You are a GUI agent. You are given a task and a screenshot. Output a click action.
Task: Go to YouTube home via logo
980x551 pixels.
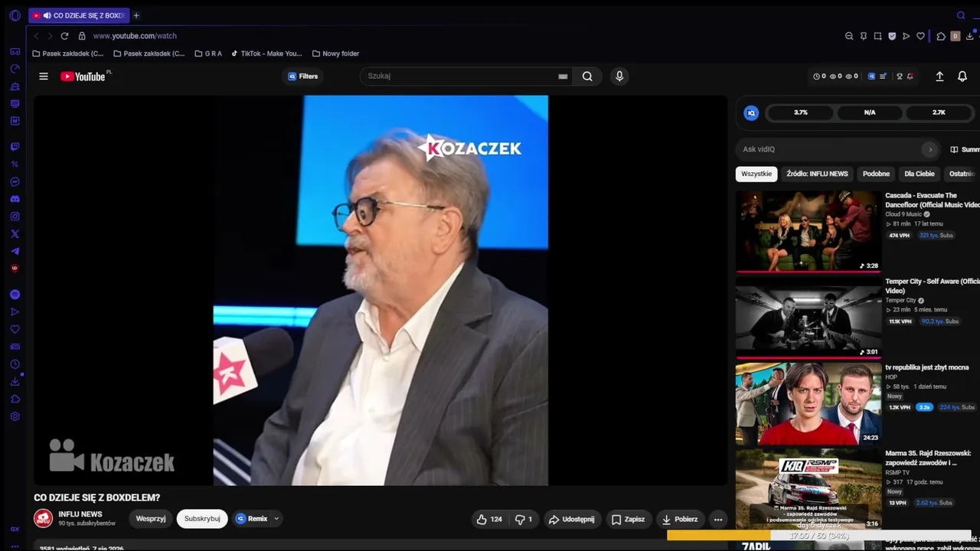(x=83, y=77)
